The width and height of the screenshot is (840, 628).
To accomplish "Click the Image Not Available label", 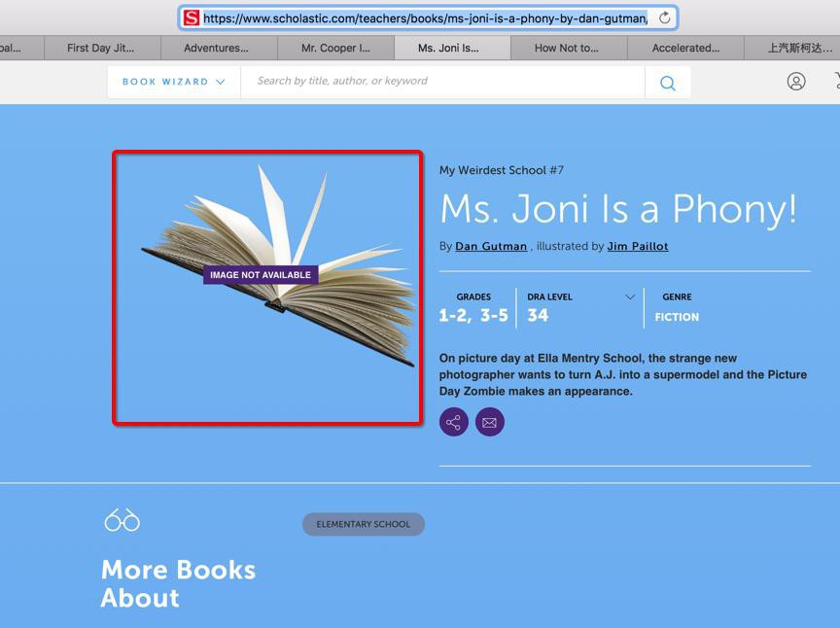I will pos(261,275).
